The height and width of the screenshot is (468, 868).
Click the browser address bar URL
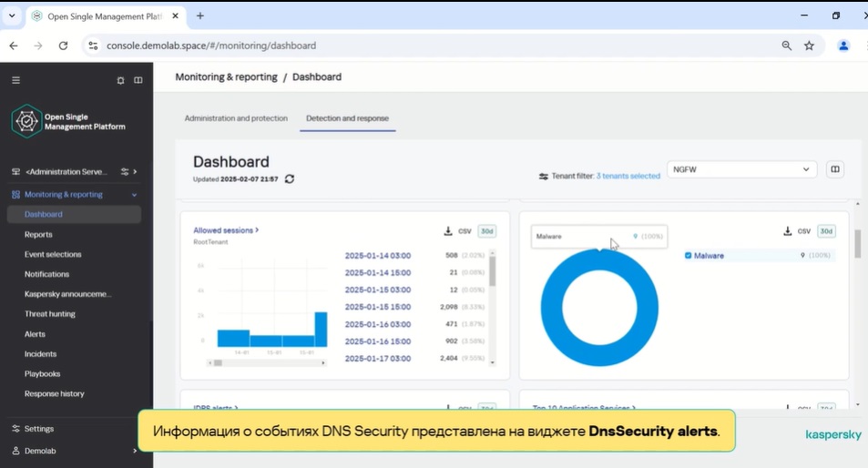[211, 46]
